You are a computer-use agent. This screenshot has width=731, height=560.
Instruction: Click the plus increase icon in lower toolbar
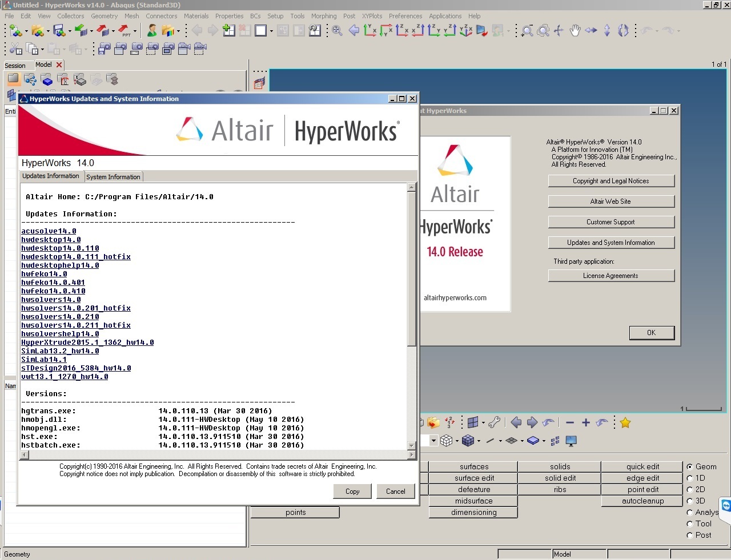586,422
